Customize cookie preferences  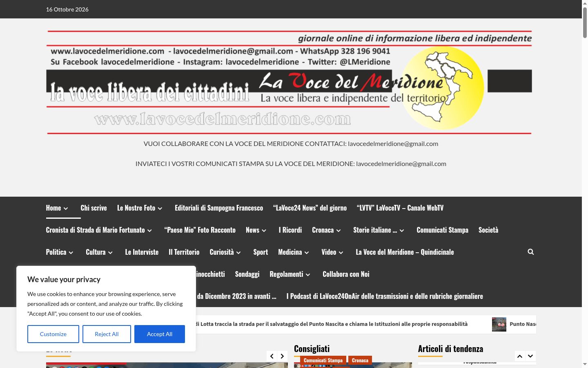[53, 334]
